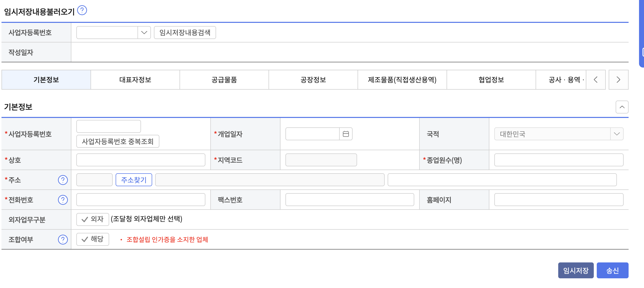Click help icon next to 주소 label
This screenshot has width=644, height=288.
(x=63, y=180)
